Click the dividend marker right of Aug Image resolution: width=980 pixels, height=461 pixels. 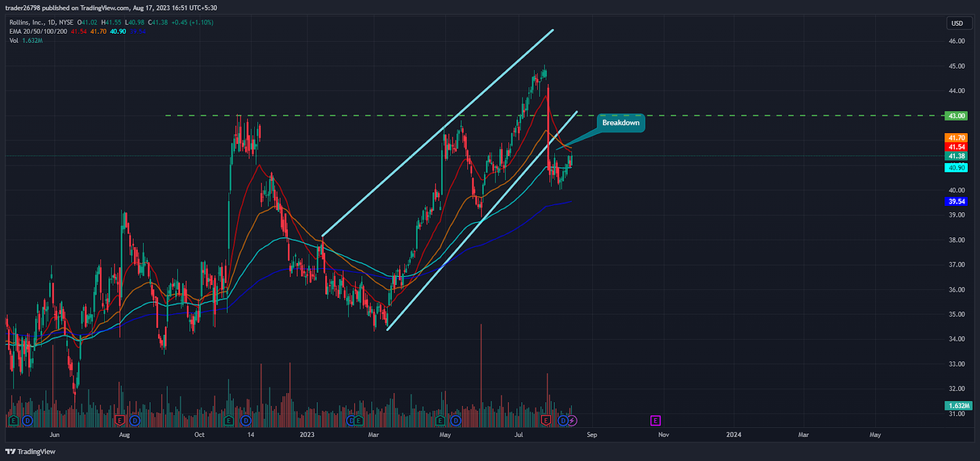coord(135,421)
